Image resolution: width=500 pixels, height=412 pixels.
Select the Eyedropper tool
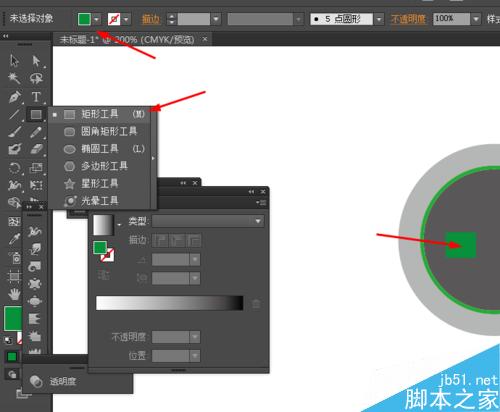pos(14,239)
